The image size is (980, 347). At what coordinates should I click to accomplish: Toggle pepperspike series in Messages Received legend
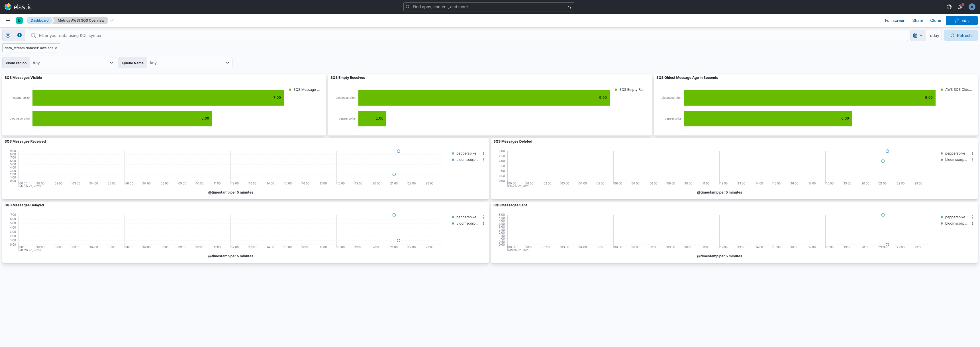coord(466,153)
